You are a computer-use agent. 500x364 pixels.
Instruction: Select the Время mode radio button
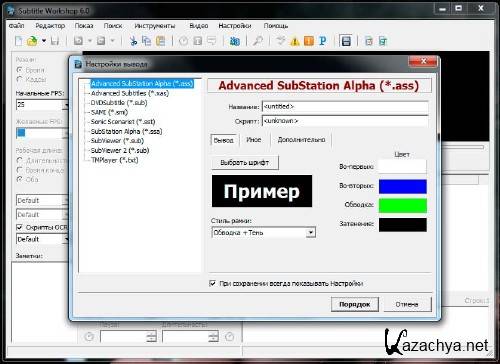click(20, 70)
